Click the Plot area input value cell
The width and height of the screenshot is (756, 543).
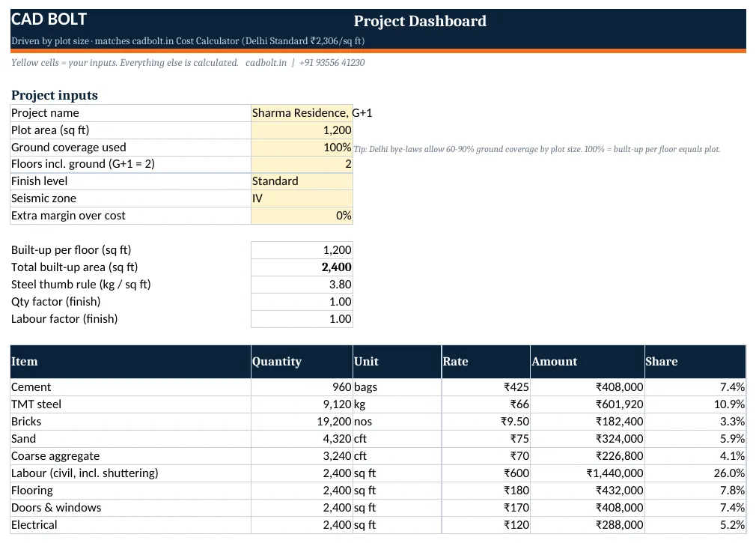click(302, 130)
